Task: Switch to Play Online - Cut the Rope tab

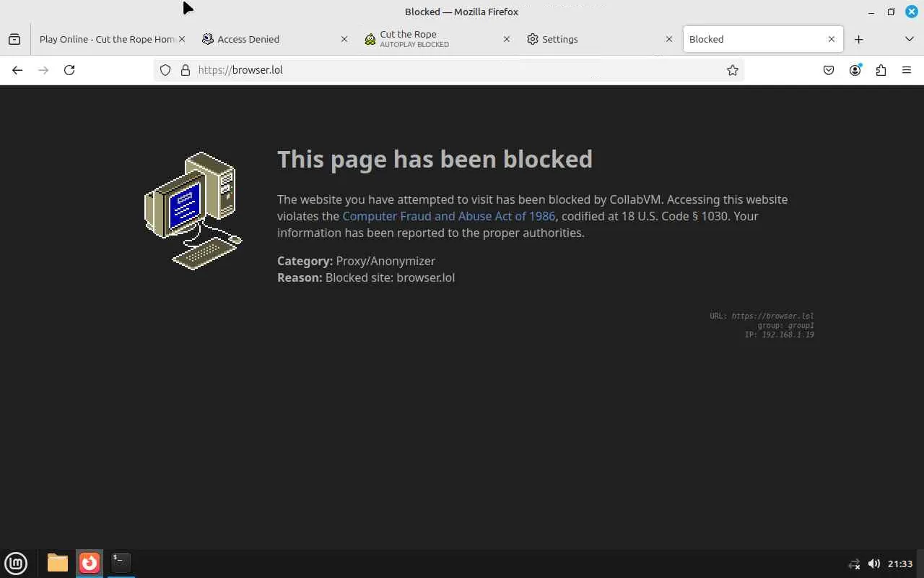Action: 107,39
